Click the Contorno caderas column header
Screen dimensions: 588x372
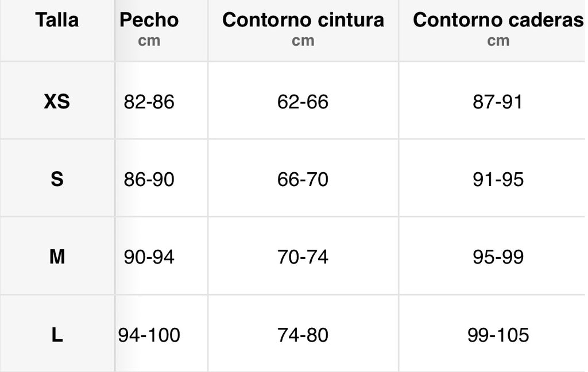[x=498, y=20]
